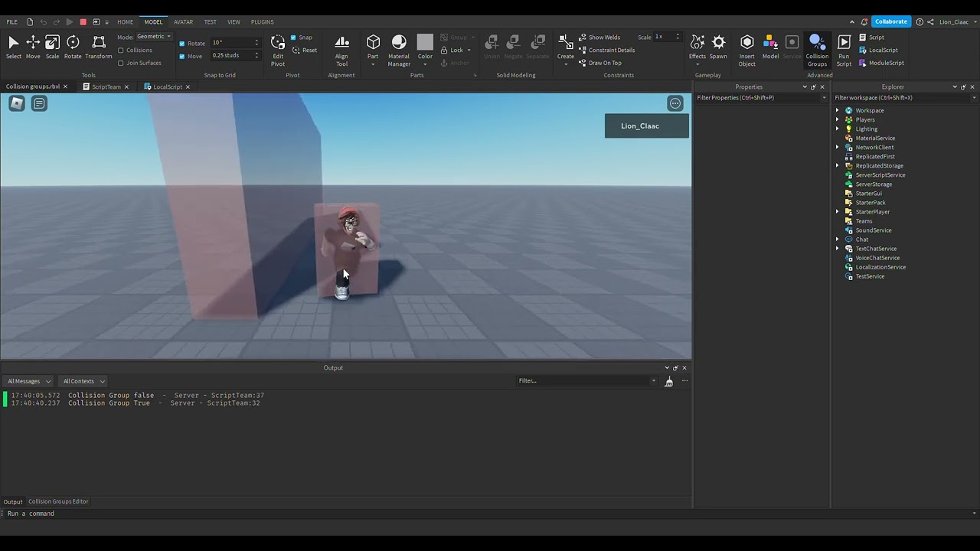Open the Collision Groups editor
The image size is (980, 551).
817,47
